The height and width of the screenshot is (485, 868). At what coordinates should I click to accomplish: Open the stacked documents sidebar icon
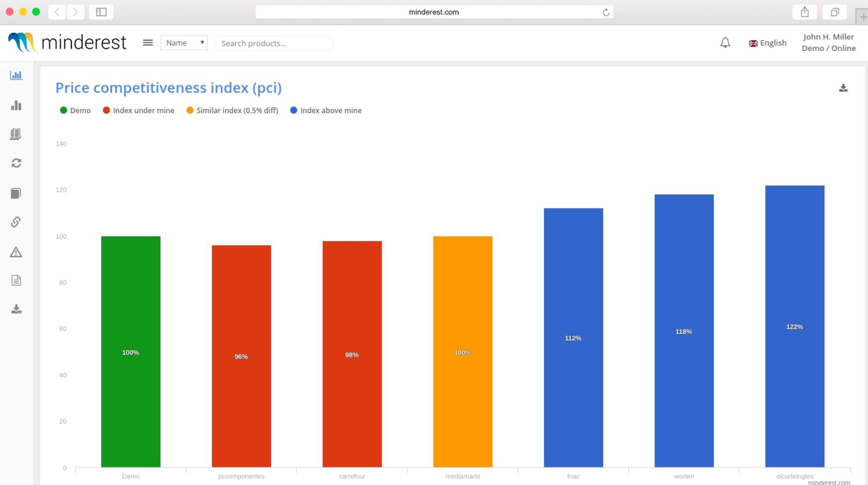point(16,134)
